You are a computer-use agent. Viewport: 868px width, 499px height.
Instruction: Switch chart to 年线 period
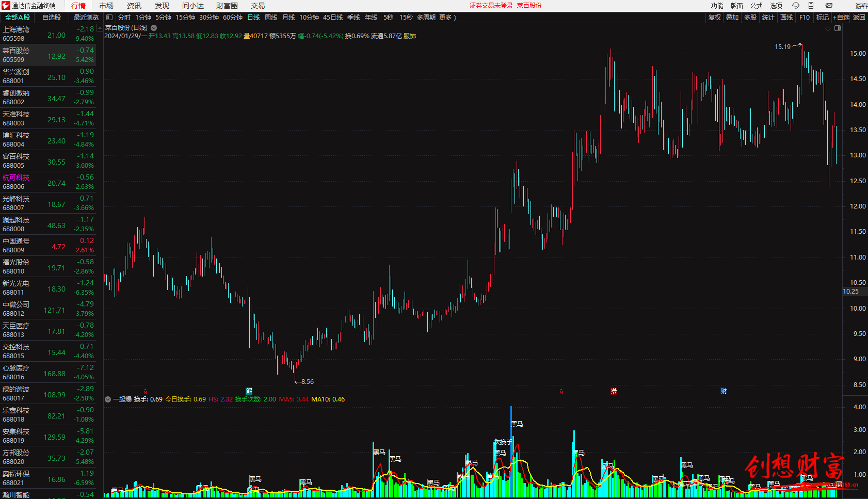coord(371,18)
